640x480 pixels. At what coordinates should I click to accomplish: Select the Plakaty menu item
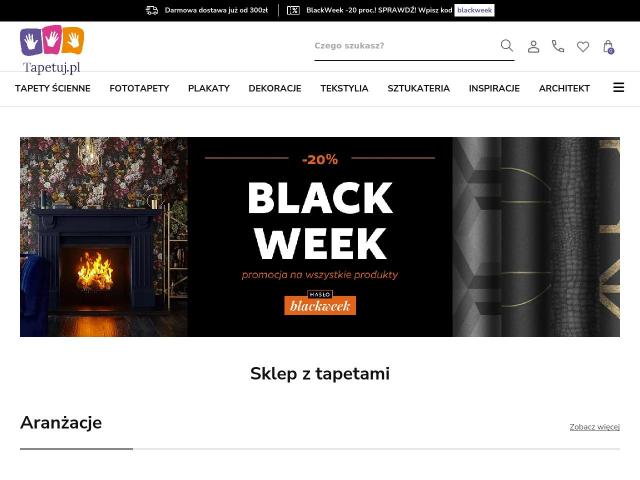(x=209, y=88)
